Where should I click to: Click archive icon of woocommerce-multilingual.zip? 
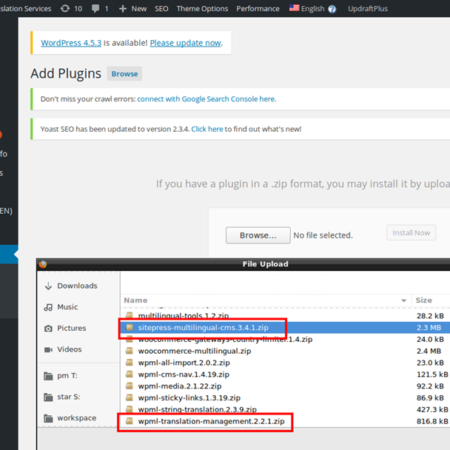[129, 351]
